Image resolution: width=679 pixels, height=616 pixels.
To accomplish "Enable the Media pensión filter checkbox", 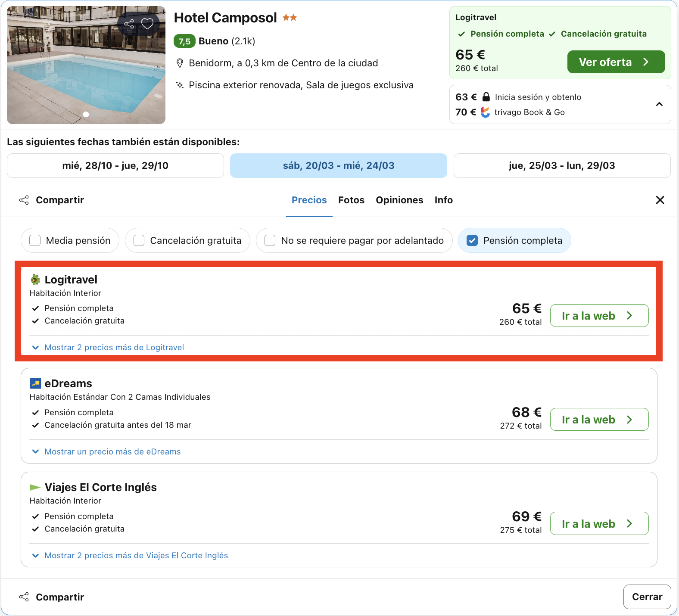I will [35, 240].
